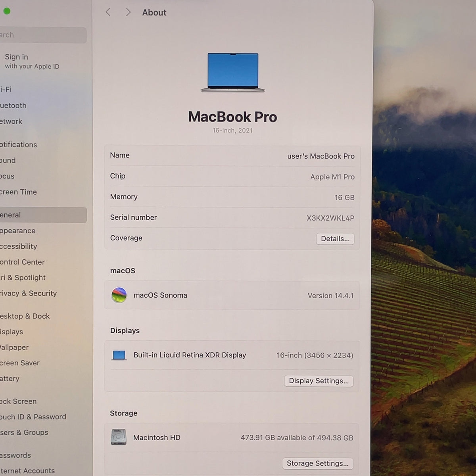Viewport: 476px width, 476px height.
Task: Open Display Settings
Action: [x=319, y=381]
